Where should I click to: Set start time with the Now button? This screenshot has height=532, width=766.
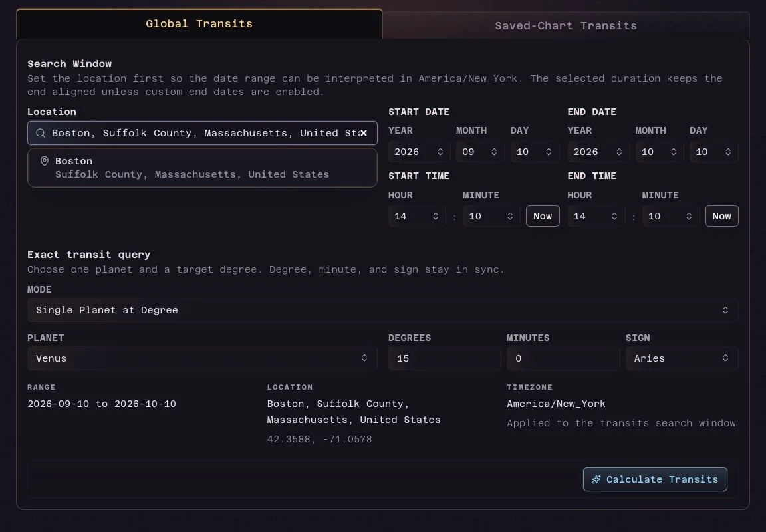(x=543, y=216)
